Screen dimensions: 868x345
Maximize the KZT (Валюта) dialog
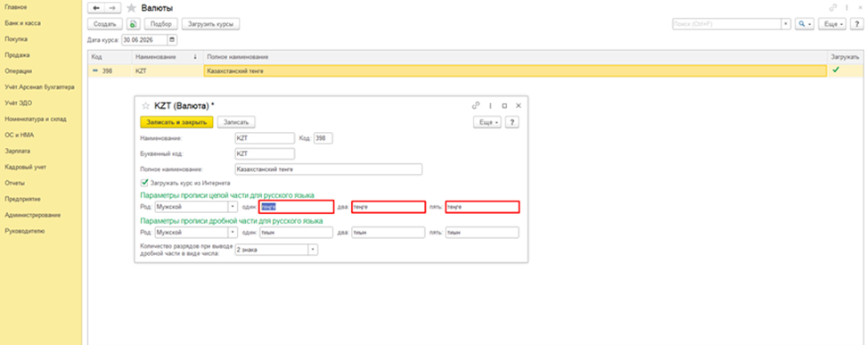[504, 105]
